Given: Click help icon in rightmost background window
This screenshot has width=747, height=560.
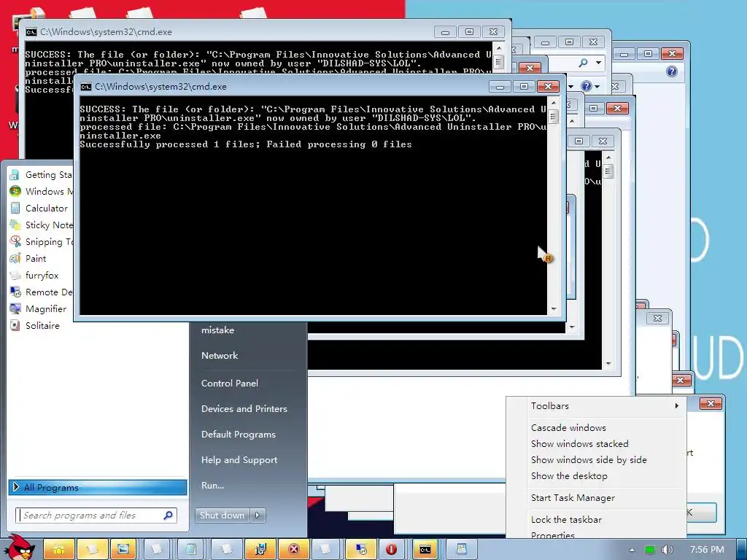Looking at the screenshot, I should point(672,71).
